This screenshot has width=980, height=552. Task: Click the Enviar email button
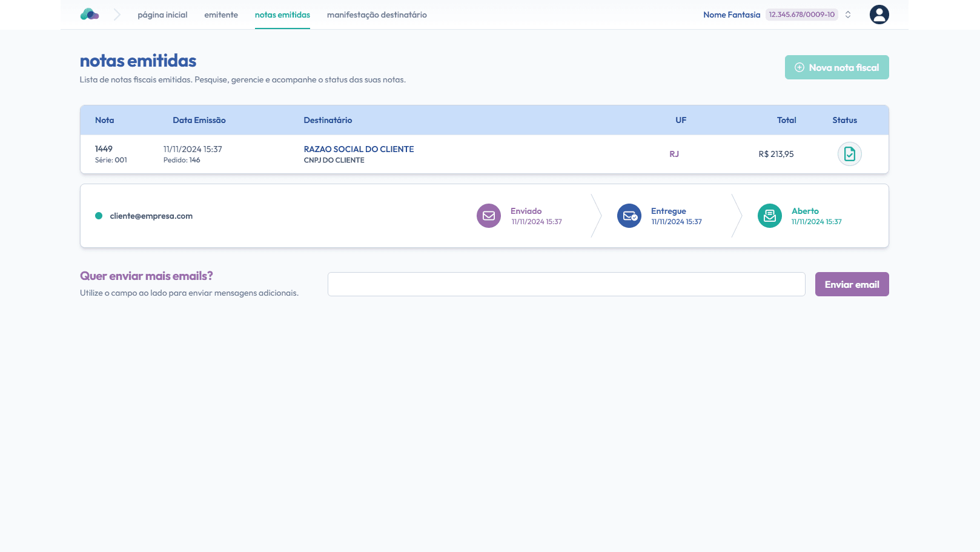(852, 284)
